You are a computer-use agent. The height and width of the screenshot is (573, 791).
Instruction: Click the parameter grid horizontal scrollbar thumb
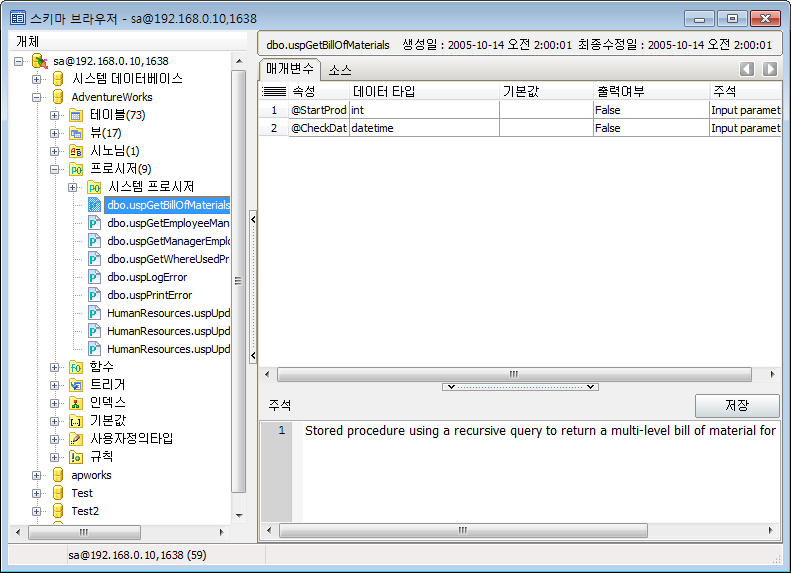514,374
